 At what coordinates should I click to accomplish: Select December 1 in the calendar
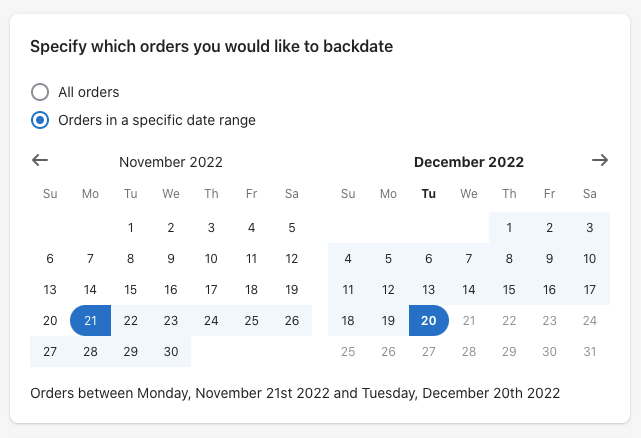coord(509,227)
